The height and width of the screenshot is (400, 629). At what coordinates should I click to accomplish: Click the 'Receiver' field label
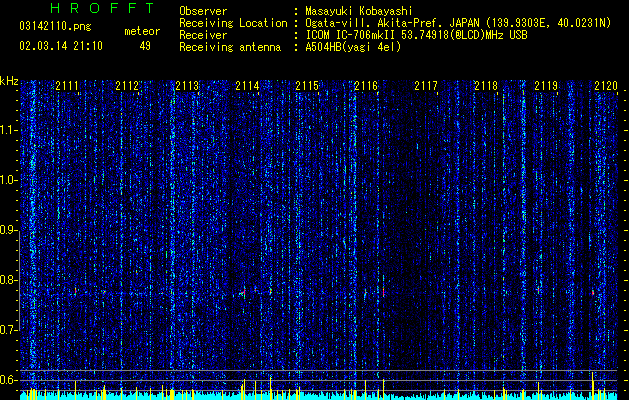click(x=203, y=35)
